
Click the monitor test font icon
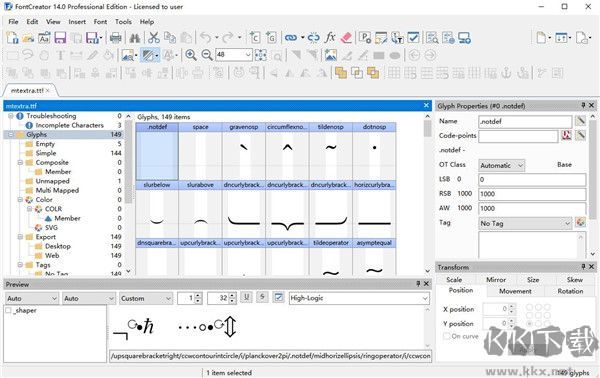point(465,38)
